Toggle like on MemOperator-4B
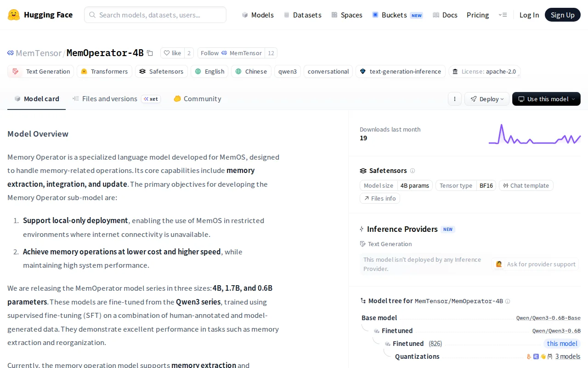The width and height of the screenshot is (588, 368). click(x=172, y=53)
